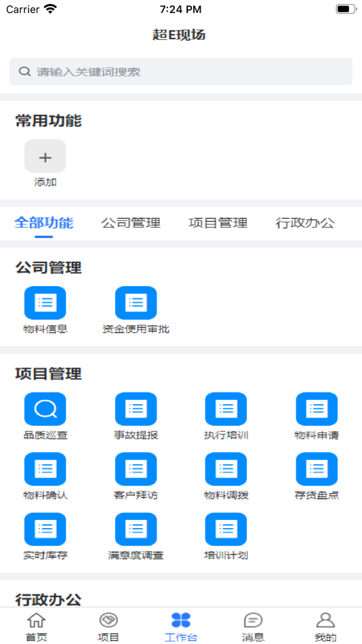Image resolution: width=362 pixels, height=644 pixels.
Task: Tap the 项目管理 section heading
Action: pyautogui.click(x=49, y=374)
